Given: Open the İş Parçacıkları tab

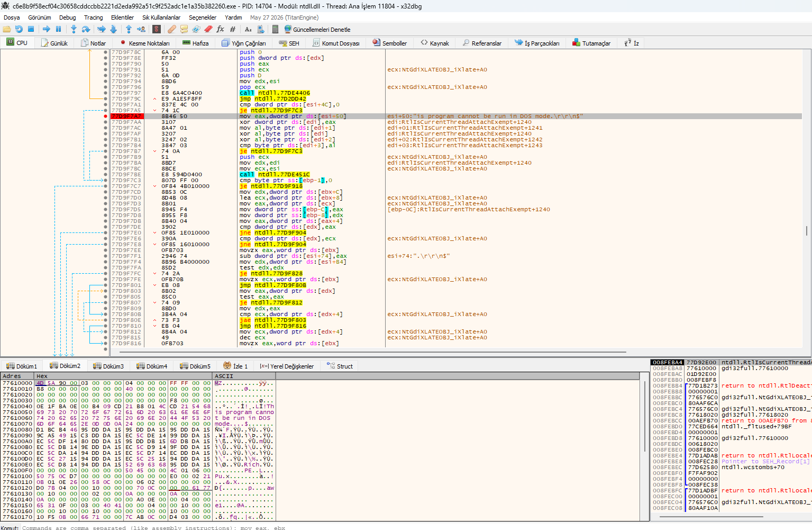Looking at the screenshot, I should 537,43.
